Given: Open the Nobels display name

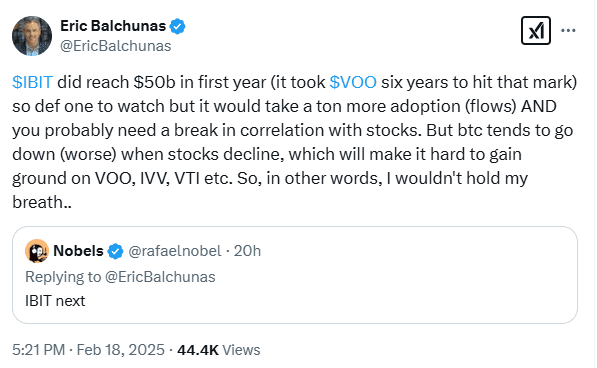Looking at the screenshot, I should (78, 251).
